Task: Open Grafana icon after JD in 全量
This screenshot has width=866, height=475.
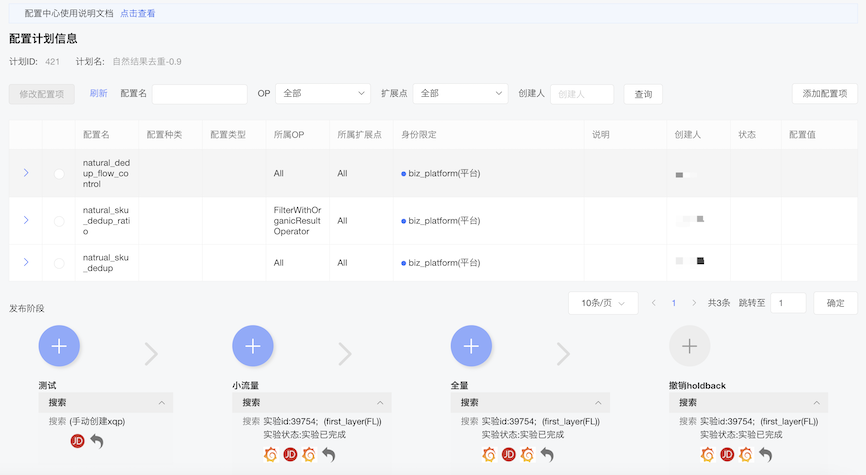Action: coord(527,454)
